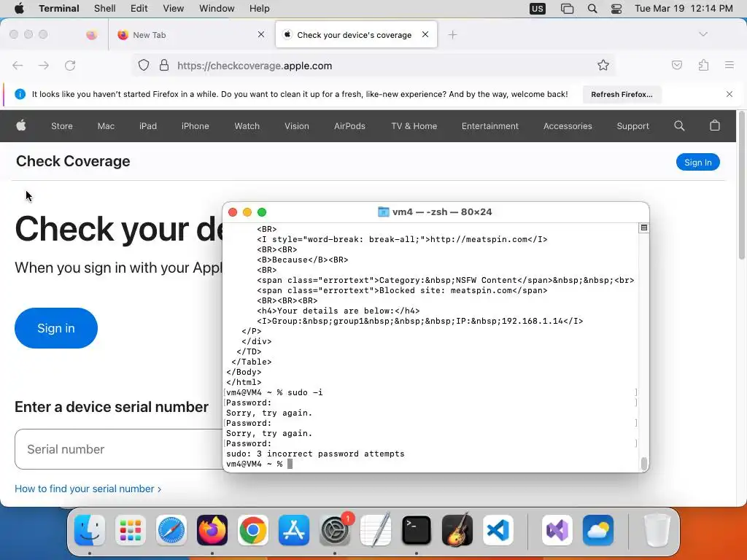This screenshot has height=560, width=747.
Task: Click the small Sign In button at top right
Action: [698, 163]
